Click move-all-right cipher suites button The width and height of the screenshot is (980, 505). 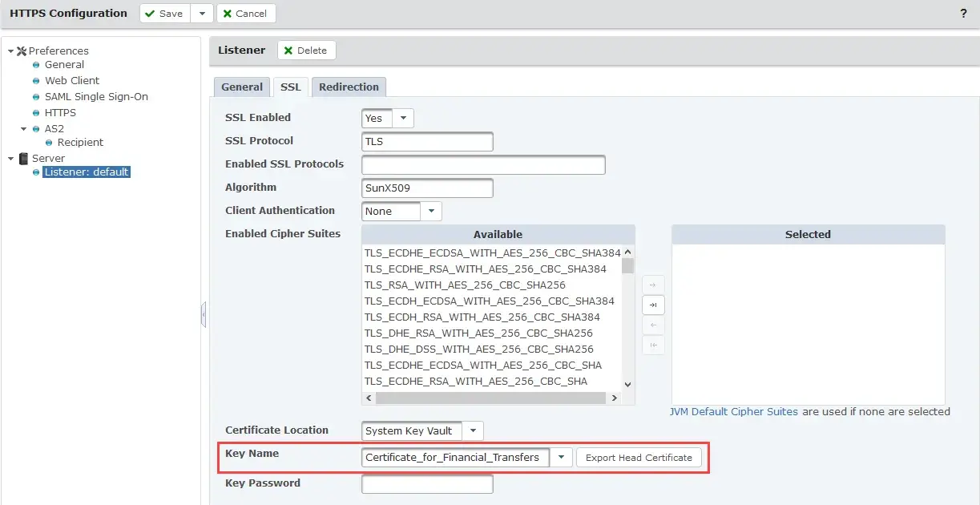tap(653, 305)
